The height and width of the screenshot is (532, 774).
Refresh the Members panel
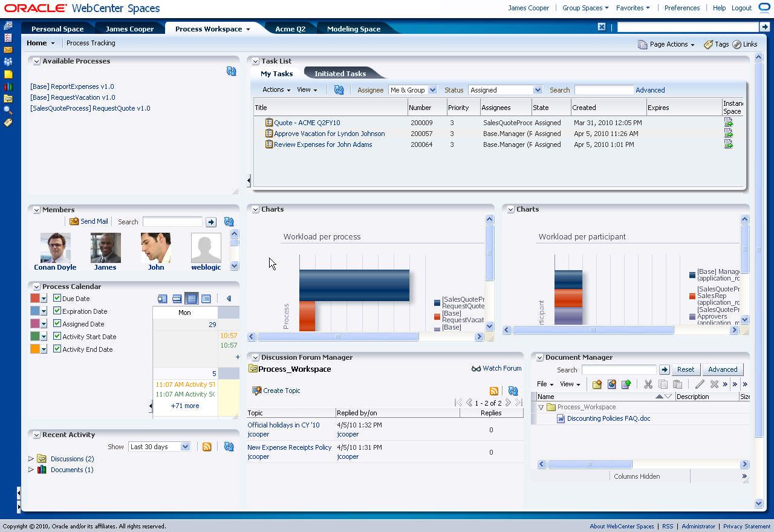229,222
